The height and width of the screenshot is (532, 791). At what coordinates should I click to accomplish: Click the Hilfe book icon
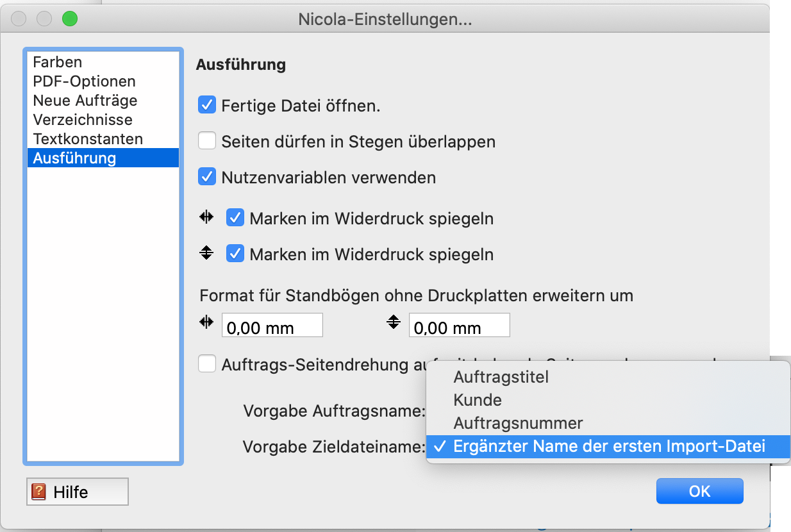(x=39, y=492)
